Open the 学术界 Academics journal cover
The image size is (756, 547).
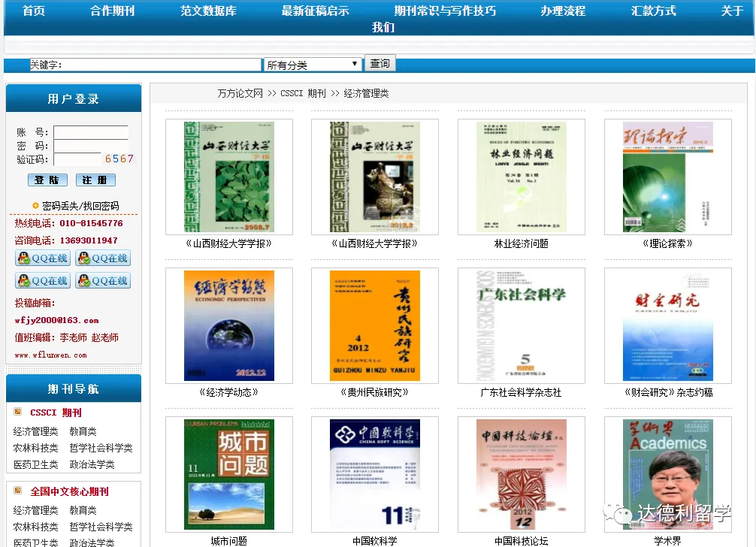click(668, 475)
